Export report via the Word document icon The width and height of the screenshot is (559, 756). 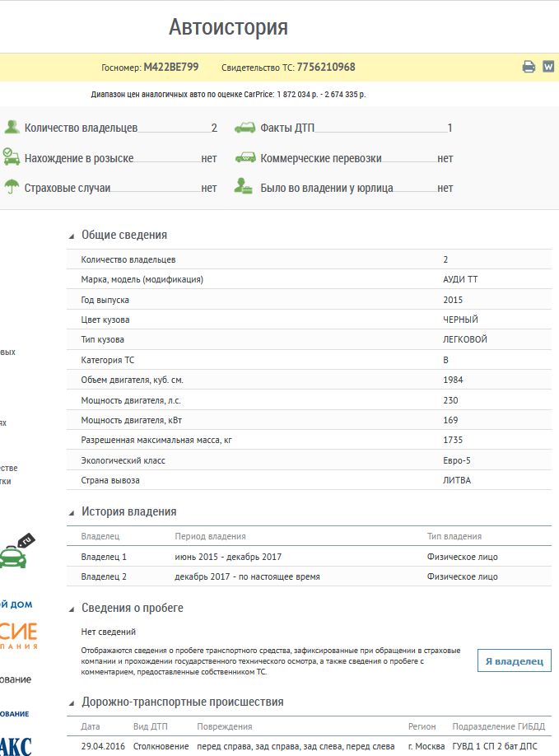[548, 67]
